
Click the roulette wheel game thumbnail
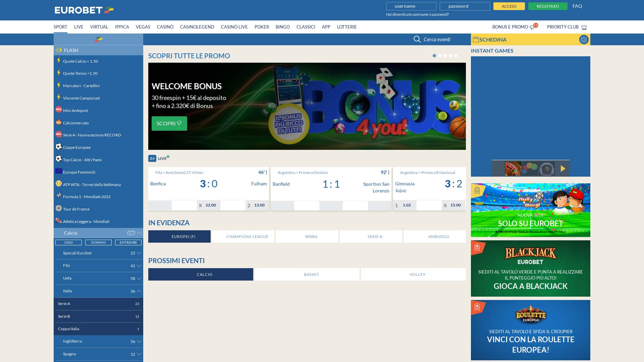point(513,169)
